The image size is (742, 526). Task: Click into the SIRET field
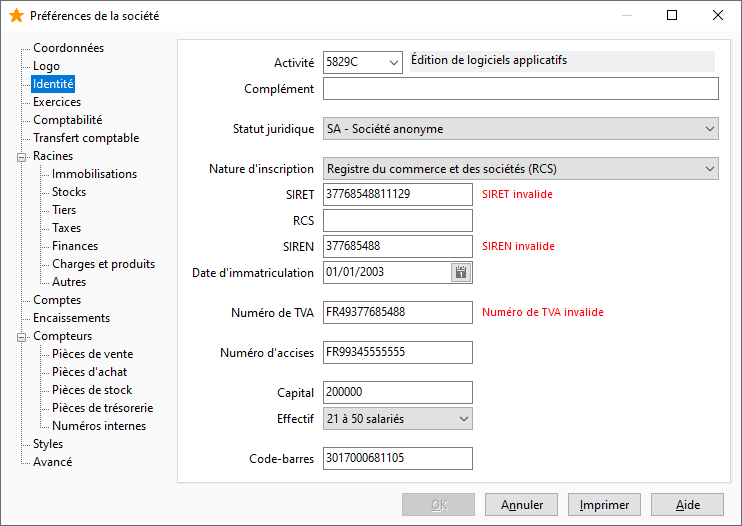[x=398, y=194]
